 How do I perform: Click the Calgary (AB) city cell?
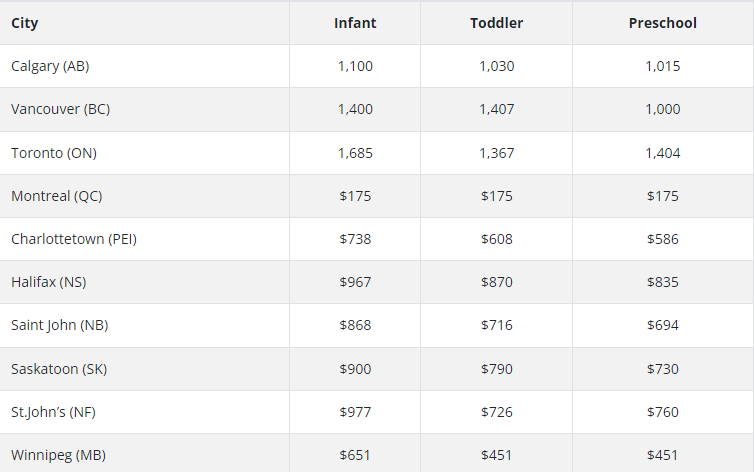click(x=50, y=66)
